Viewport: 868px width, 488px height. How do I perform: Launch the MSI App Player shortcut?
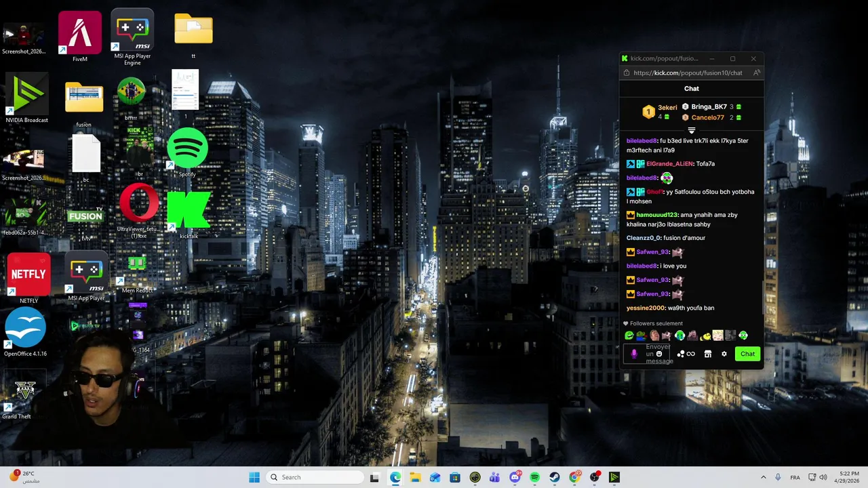pos(87,277)
